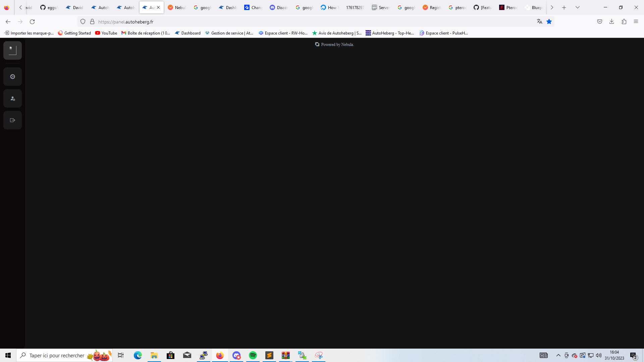The image size is (644, 362).
Task: Open Getting Started bookmark
Action: (74, 33)
